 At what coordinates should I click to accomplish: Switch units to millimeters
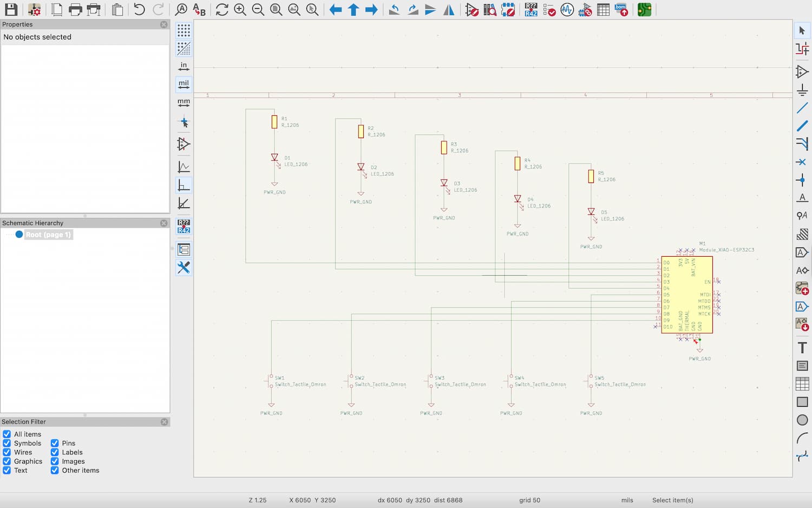[x=184, y=102]
